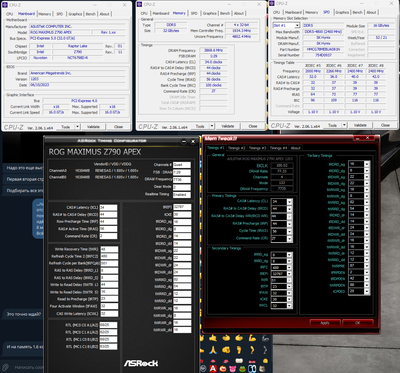Minimize the ASRock Timing Configurator window
The image size is (400, 373).
(184, 141)
